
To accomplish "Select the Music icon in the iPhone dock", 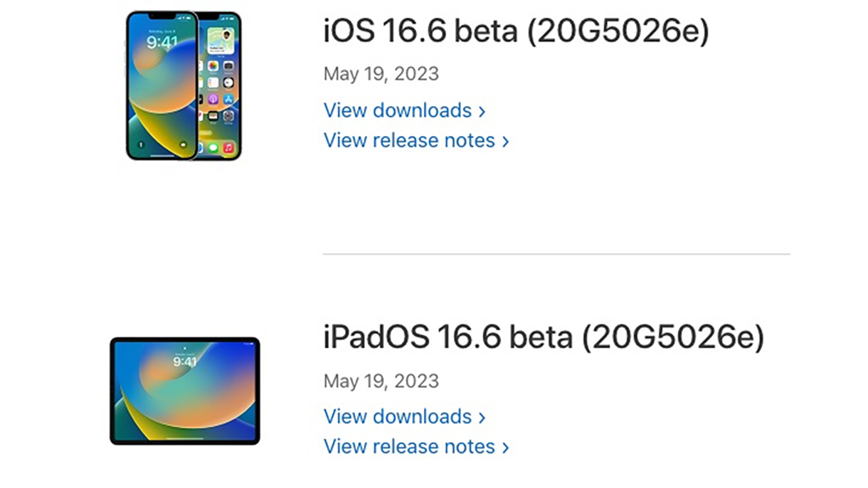I will (x=228, y=147).
